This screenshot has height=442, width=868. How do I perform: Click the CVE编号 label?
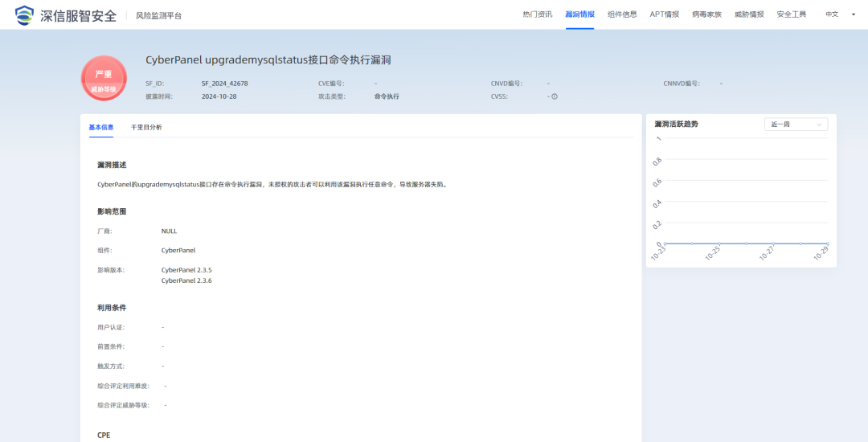(x=331, y=84)
